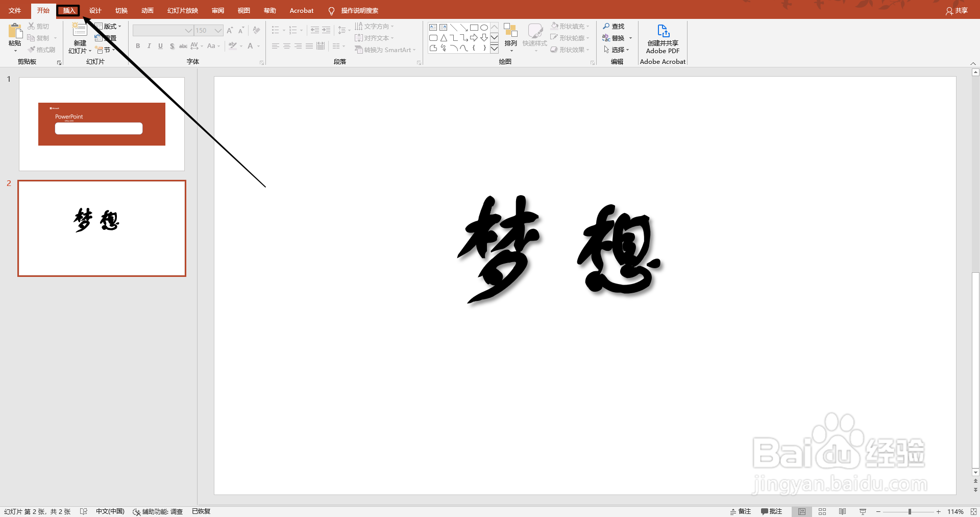Select slide 1 thumbnail in panel

pos(101,123)
